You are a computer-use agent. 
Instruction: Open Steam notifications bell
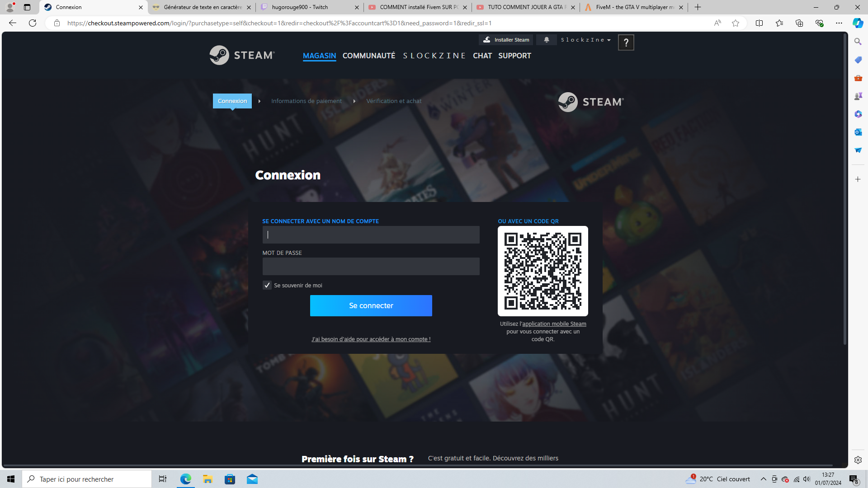point(547,40)
